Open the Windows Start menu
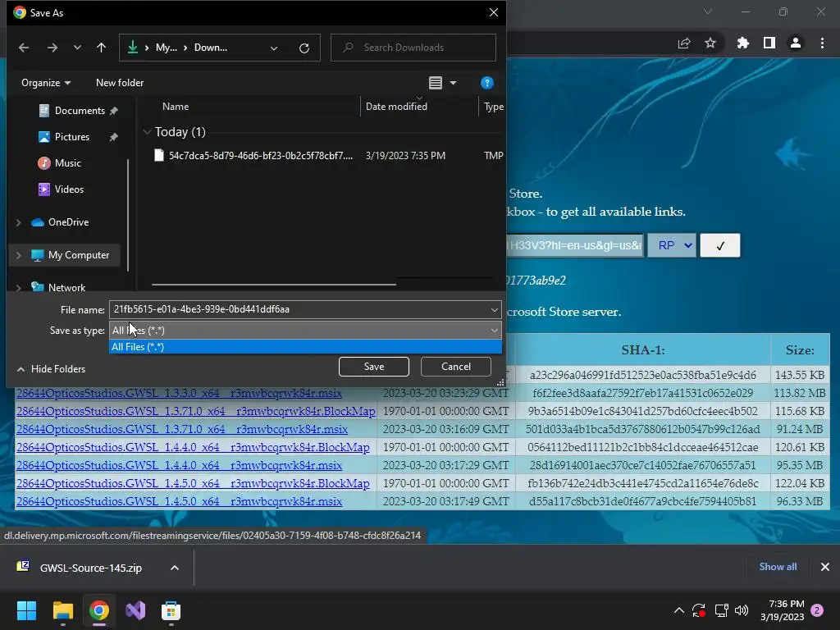 pos(26,610)
